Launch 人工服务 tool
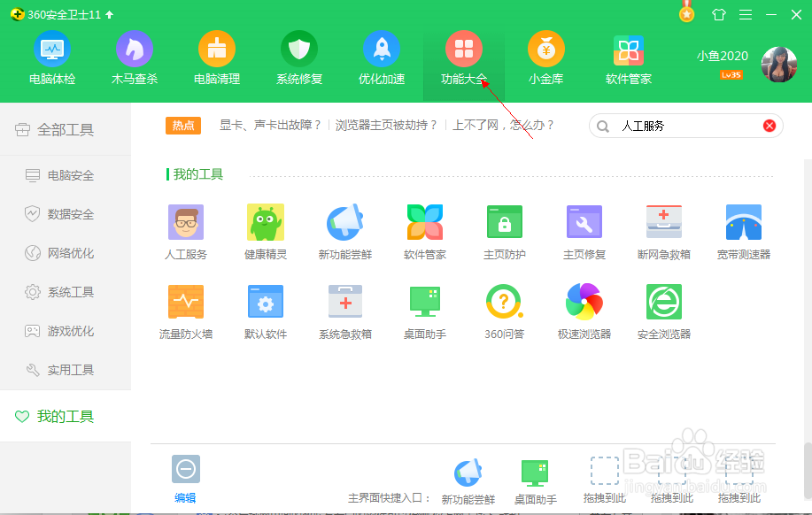Screen dimensions: 812x515 (x=186, y=232)
